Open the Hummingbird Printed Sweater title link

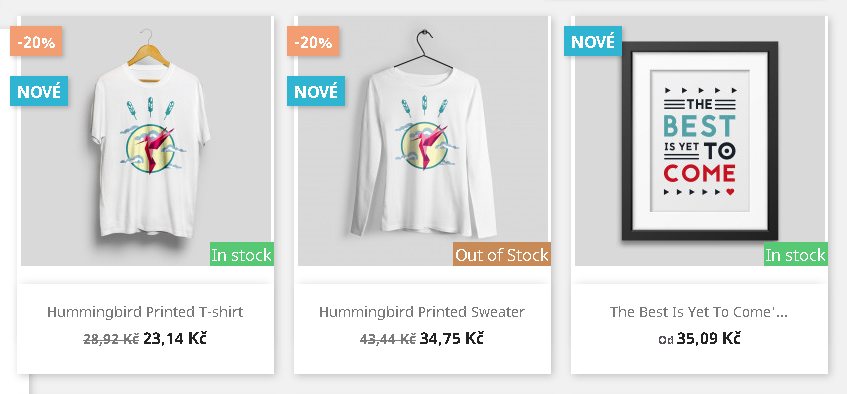422,312
